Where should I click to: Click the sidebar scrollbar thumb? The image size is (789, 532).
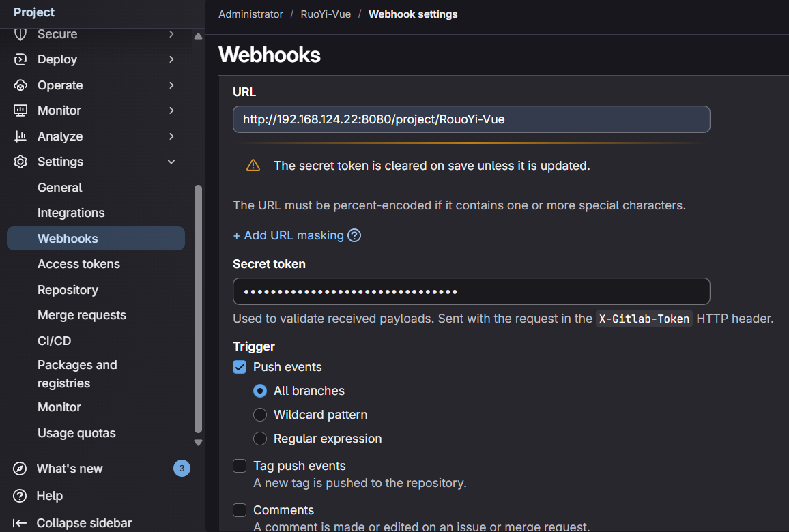(x=198, y=309)
